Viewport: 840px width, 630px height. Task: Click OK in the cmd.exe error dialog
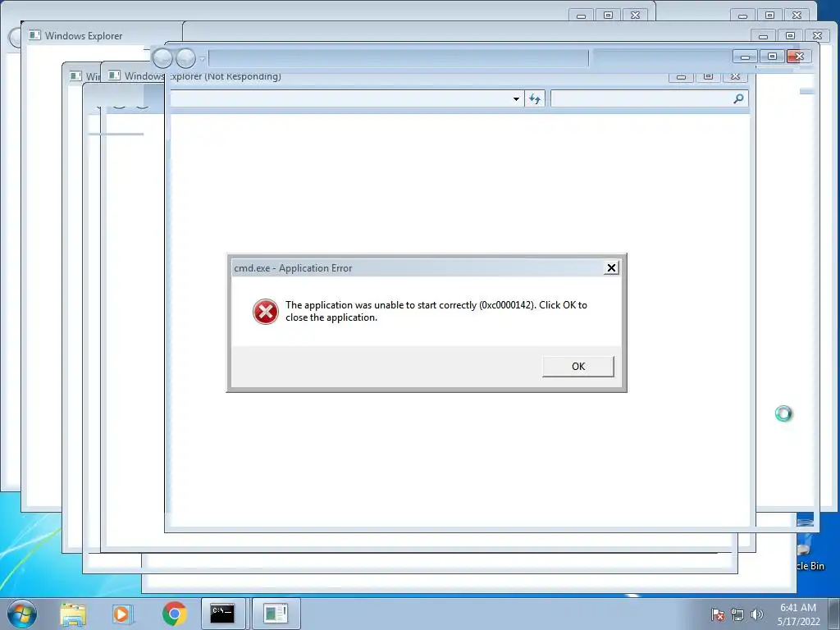coord(578,367)
